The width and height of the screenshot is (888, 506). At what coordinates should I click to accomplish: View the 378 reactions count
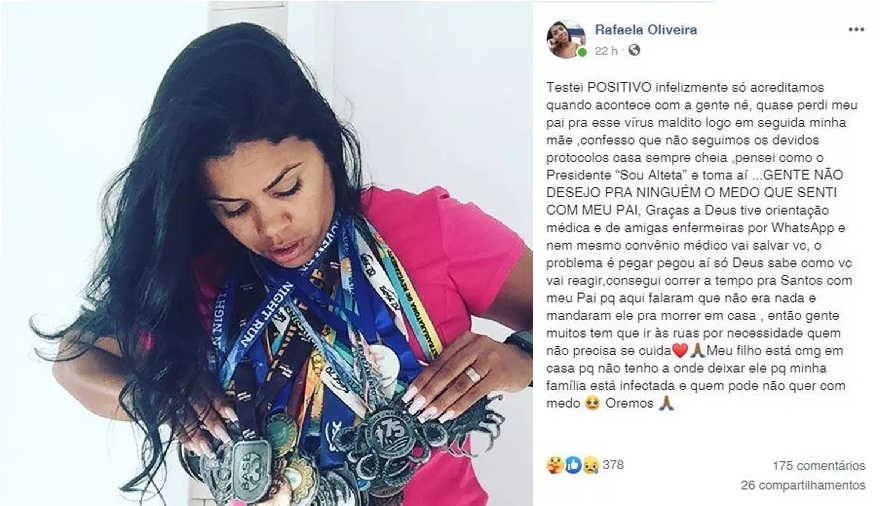(613, 465)
